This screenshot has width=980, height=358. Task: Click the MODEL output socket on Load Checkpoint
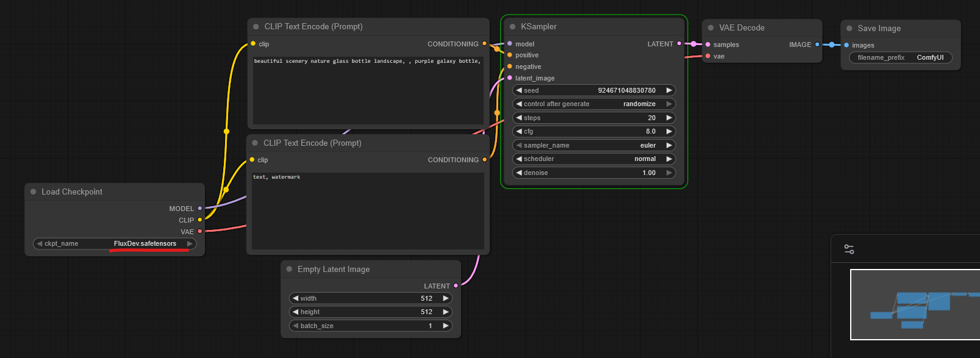pos(199,209)
